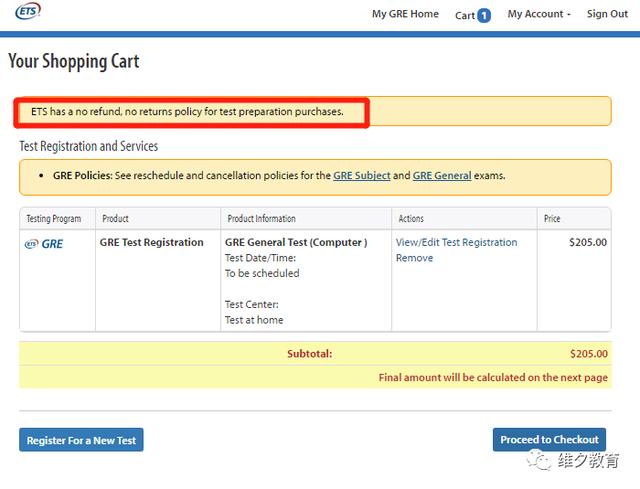Click View/Edit Test Registration link
Image resolution: width=640 pixels, height=489 pixels.
click(456, 242)
